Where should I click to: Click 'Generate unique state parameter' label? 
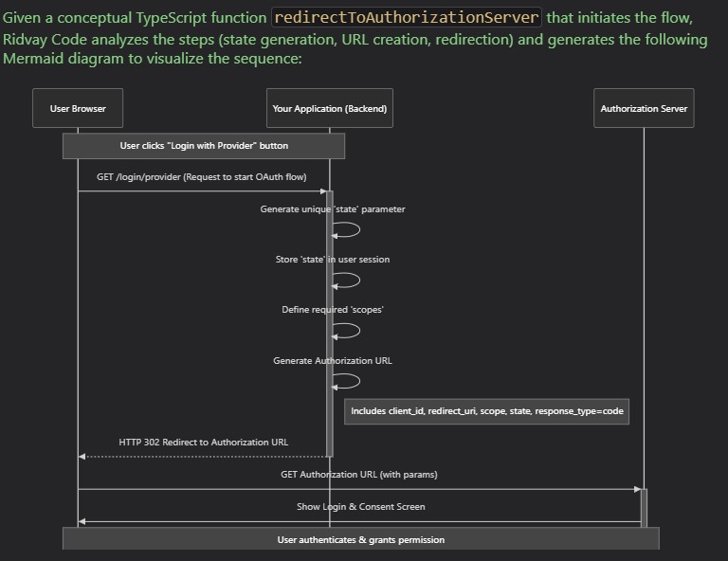pos(333,209)
